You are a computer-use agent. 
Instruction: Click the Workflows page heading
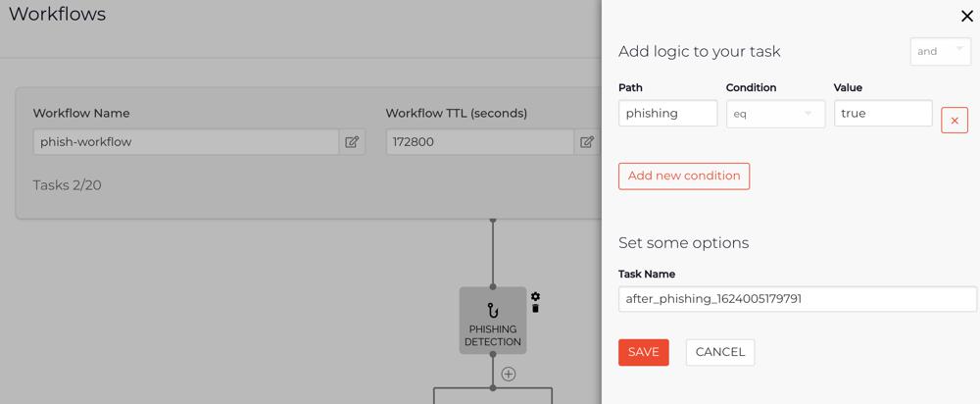57,15
